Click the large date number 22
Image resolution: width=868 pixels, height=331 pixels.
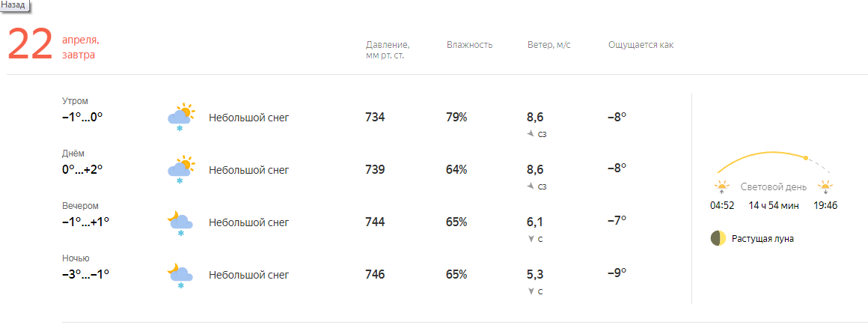(30, 46)
